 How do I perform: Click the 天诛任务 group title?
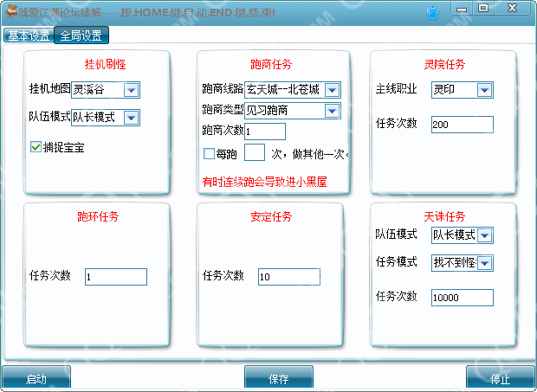point(444,216)
